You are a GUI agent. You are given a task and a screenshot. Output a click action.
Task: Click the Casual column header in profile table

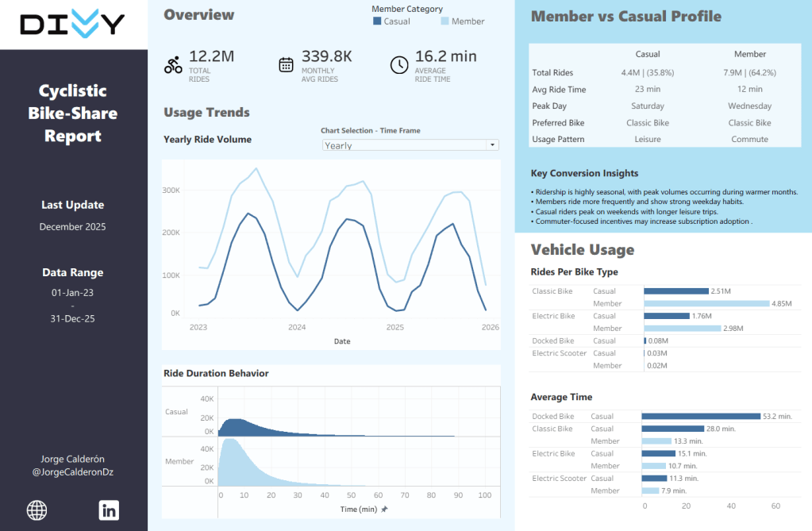click(648, 55)
